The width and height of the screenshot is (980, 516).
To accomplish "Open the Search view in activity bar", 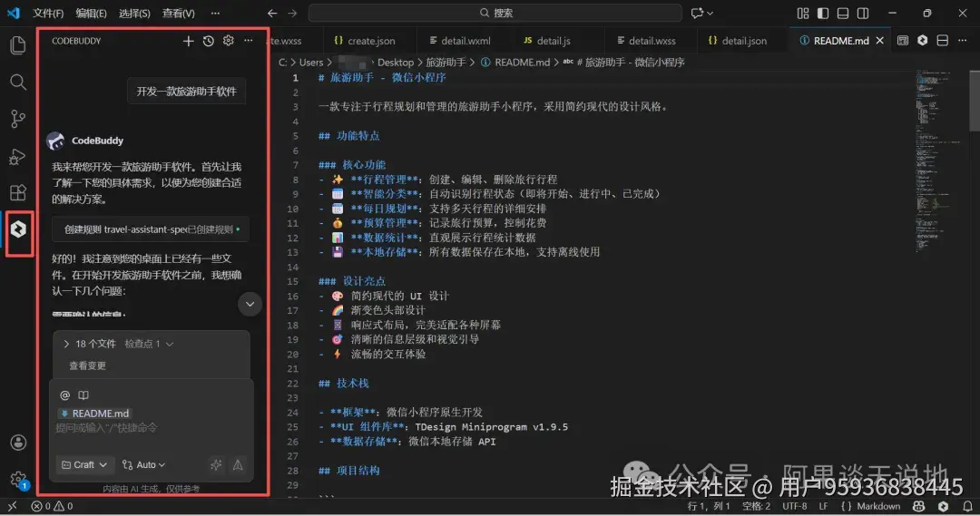I will coord(18,82).
